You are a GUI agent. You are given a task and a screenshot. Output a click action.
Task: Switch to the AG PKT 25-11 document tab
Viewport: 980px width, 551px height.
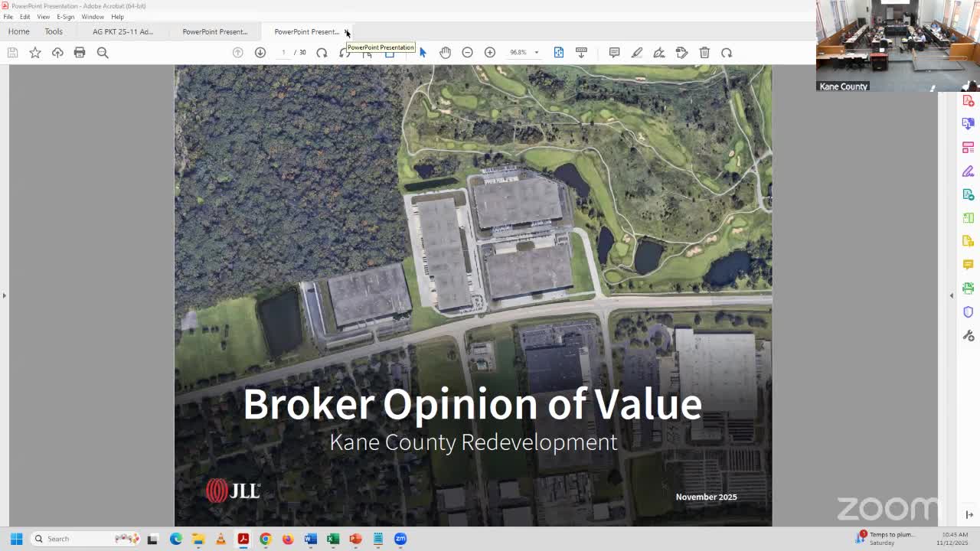click(x=122, y=31)
